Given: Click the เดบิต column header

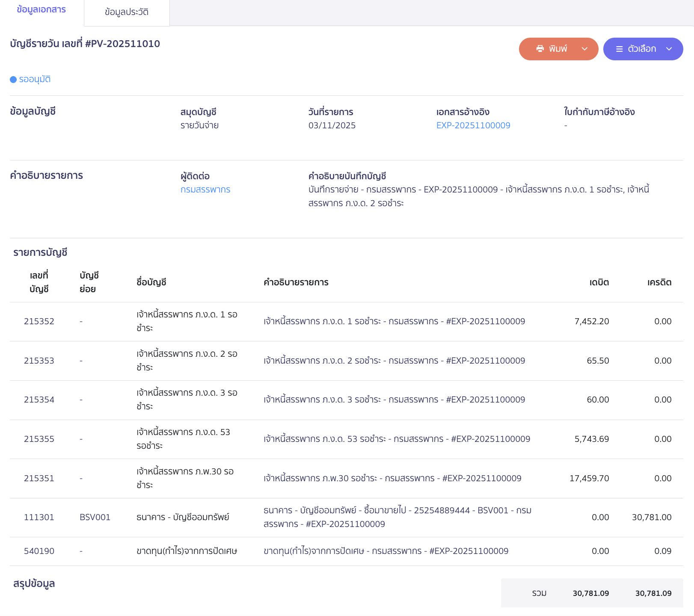Looking at the screenshot, I should pos(599,282).
